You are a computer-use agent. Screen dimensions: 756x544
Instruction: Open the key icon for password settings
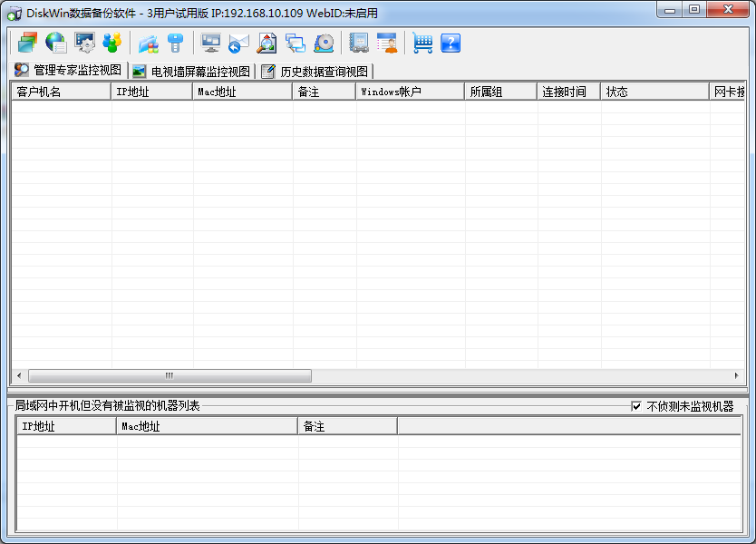click(175, 43)
